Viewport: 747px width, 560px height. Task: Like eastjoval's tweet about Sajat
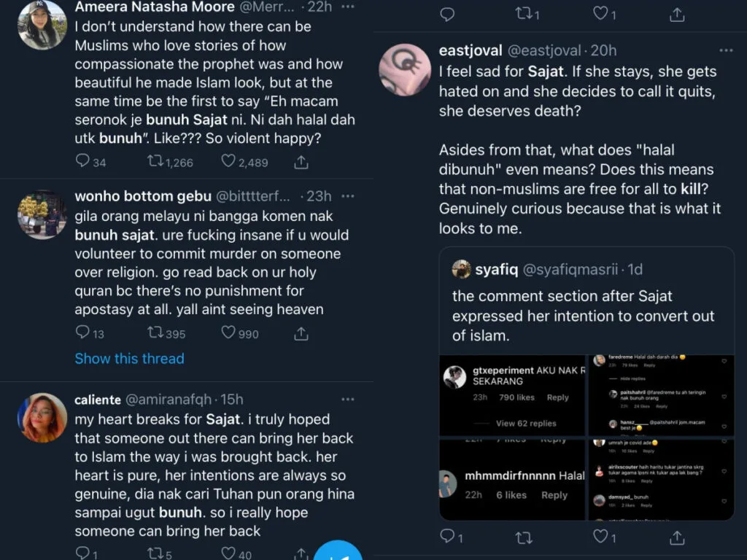pos(600,537)
